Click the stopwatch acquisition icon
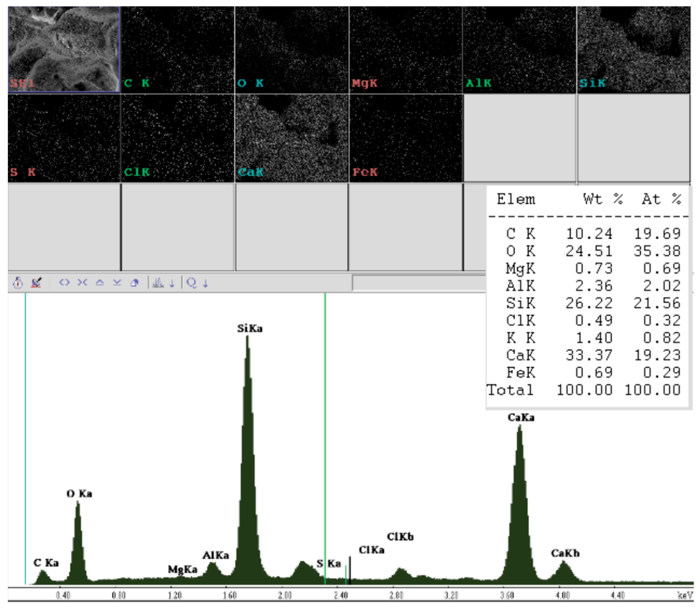The height and width of the screenshot is (611, 700). (18, 283)
